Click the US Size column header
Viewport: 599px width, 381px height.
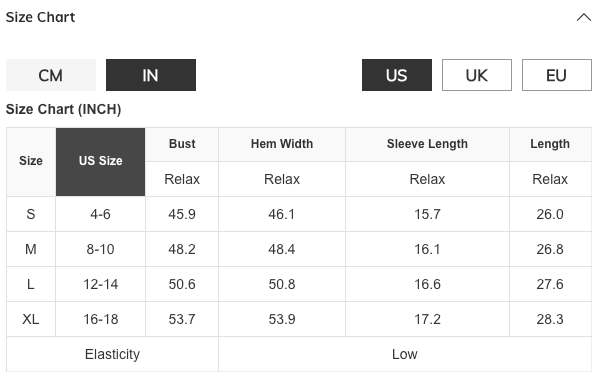click(100, 162)
